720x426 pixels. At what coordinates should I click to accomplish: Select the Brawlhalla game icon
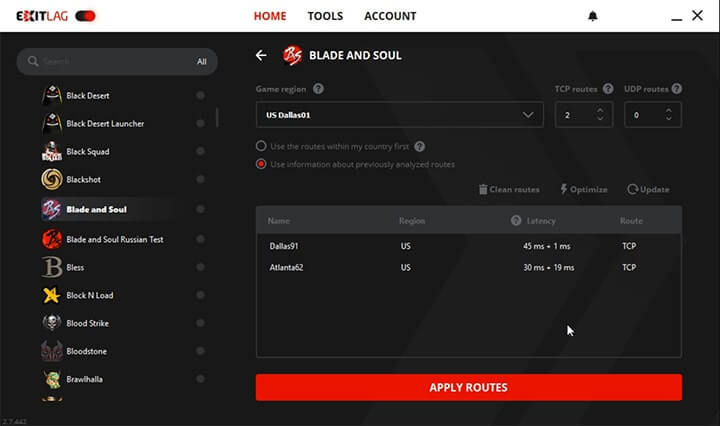pos(52,379)
